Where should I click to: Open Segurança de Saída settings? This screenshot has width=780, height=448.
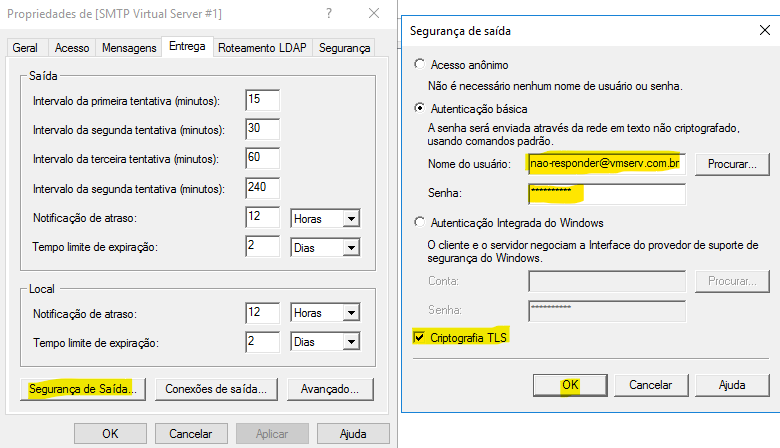(83, 389)
